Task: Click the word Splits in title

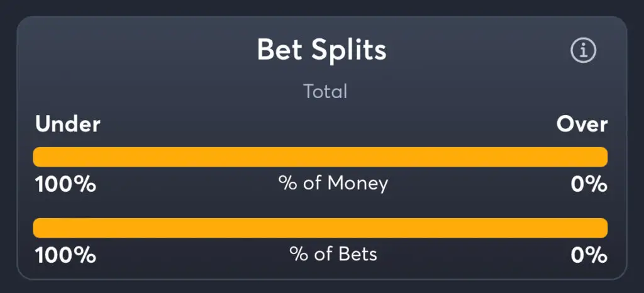Action: [x=348, y=50]
